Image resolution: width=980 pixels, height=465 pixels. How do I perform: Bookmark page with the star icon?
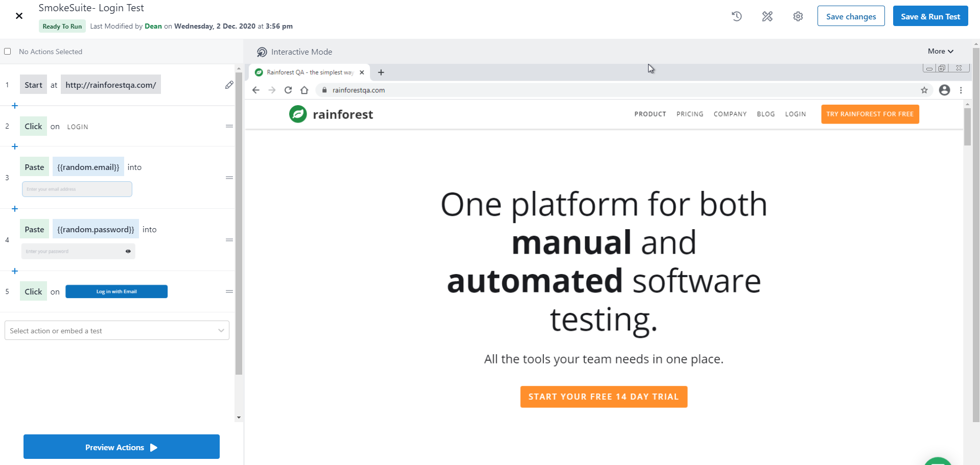tap(924, 90)
